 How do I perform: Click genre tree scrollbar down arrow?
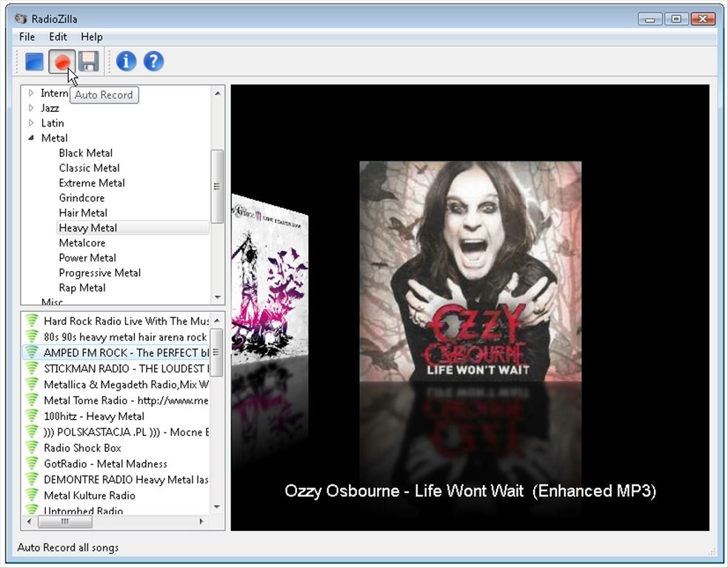coord(217,297)
